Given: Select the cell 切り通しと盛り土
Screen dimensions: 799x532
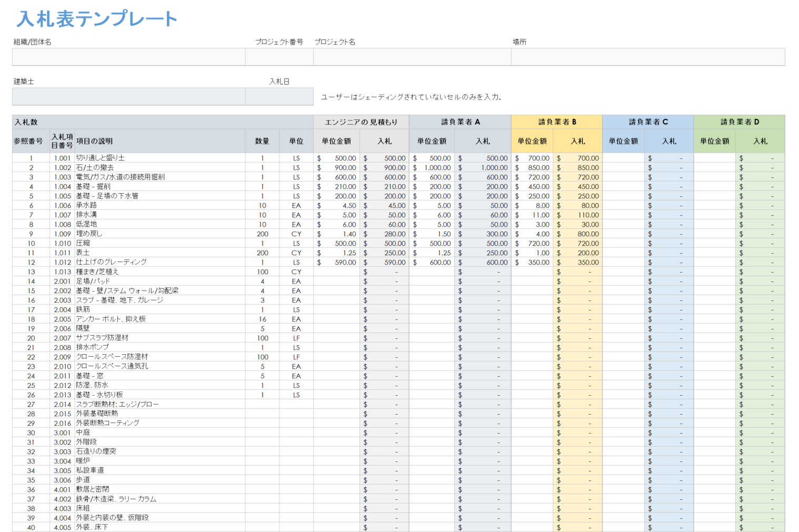Looking at the screenshot, I should (160, 158).
